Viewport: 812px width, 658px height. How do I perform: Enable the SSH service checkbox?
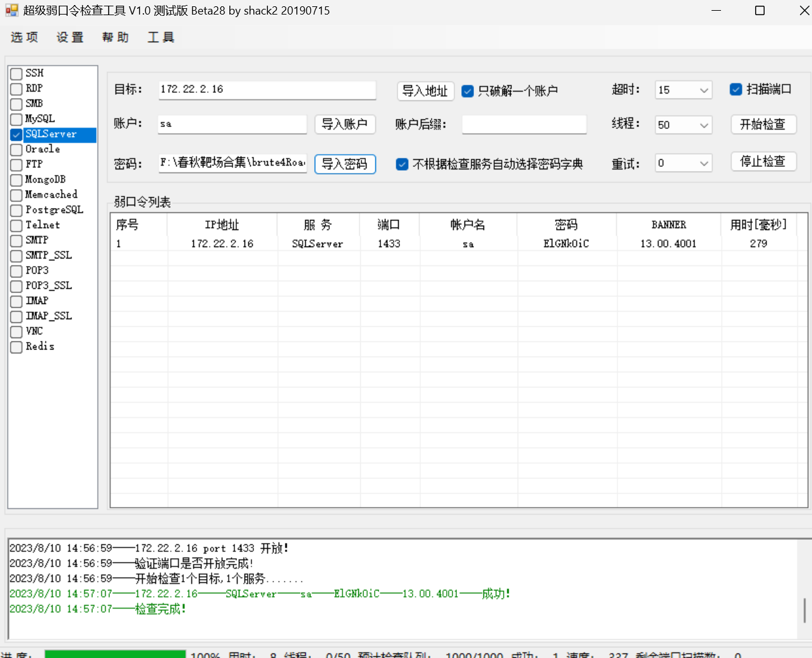[16, 73]
